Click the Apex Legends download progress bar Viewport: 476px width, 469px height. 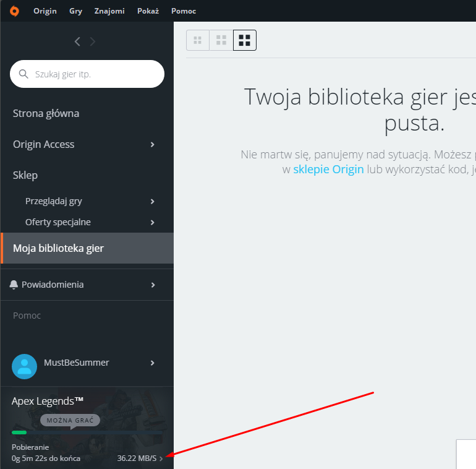(87, 432)
